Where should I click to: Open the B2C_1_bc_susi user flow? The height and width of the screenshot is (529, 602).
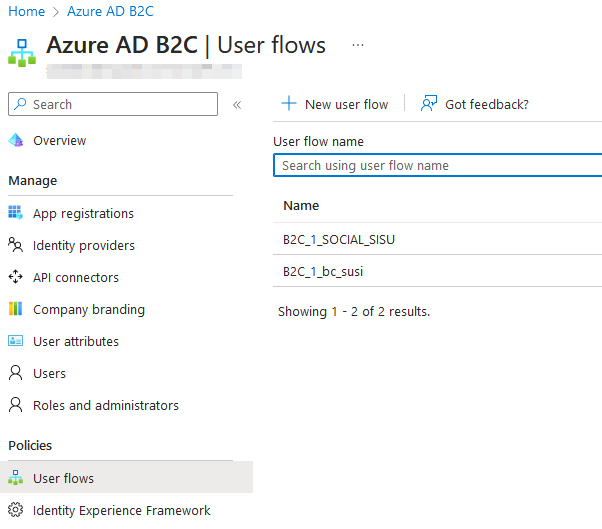pyautogui.click(x=322, y=271)
